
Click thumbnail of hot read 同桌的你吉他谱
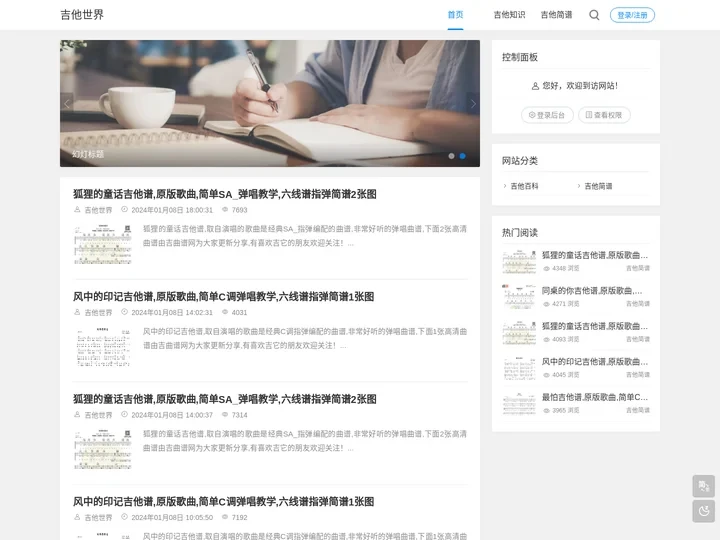pyautogui.click(x=519, y=297)
